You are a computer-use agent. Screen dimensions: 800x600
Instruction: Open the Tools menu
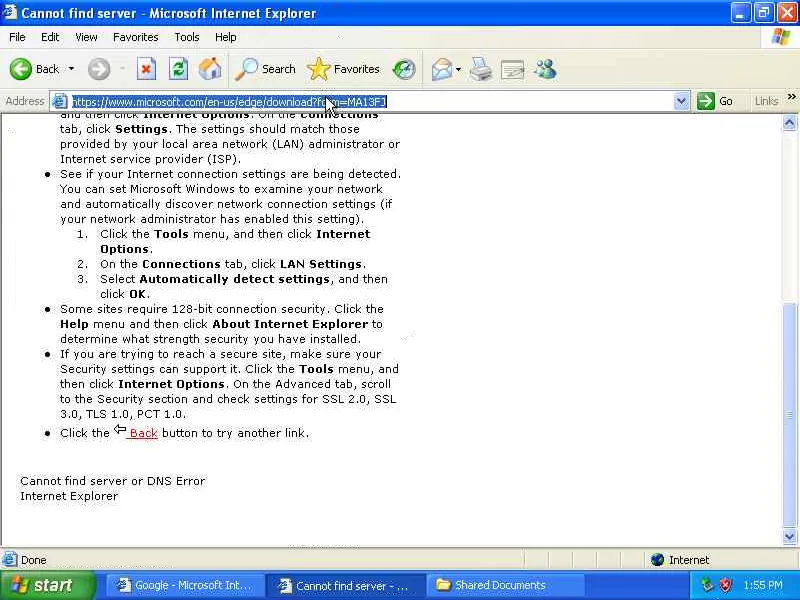coord(187,37)
